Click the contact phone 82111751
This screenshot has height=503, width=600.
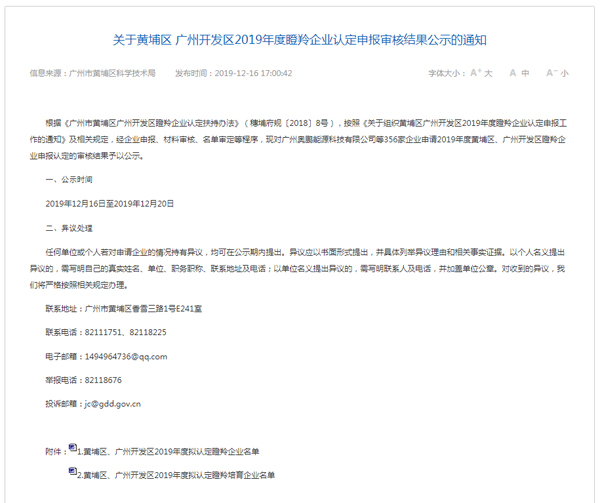click(x=104, y=331)
